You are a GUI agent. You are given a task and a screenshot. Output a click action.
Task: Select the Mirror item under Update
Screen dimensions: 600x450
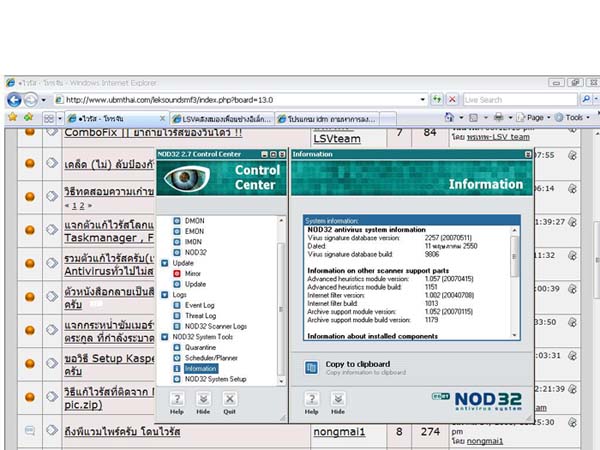point(192,274)
